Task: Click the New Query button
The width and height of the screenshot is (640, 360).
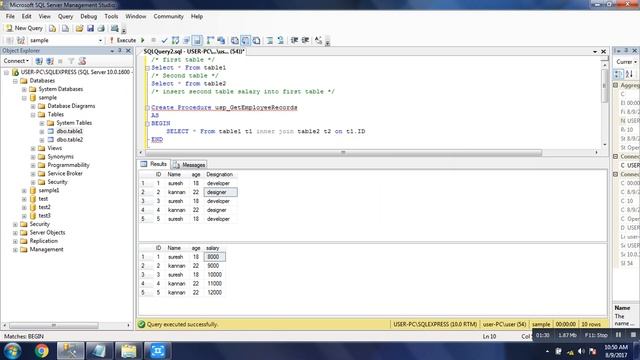Action: [24, 28]
